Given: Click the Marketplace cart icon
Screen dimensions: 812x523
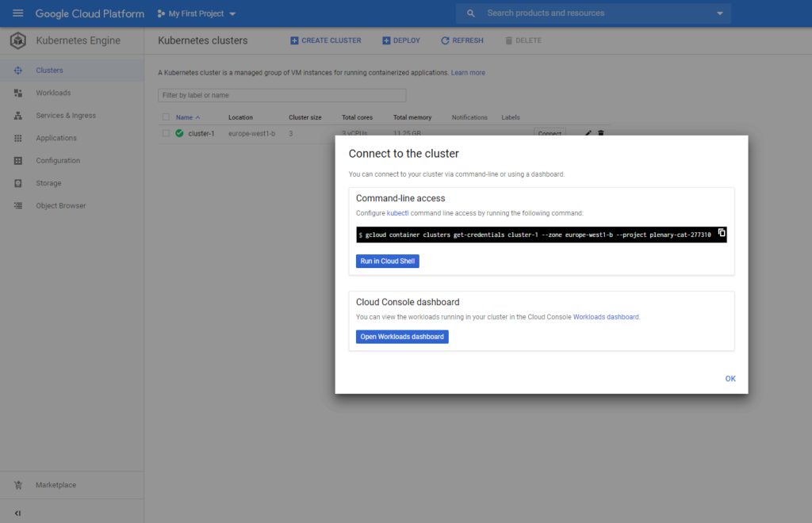Looking at the screenshot, I should pyautogui.click(x=18, y=485).
